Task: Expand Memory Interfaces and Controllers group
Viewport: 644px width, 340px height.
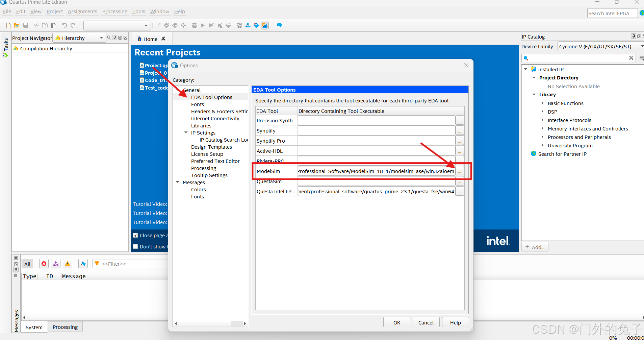Action: click(x=542, y=128)
